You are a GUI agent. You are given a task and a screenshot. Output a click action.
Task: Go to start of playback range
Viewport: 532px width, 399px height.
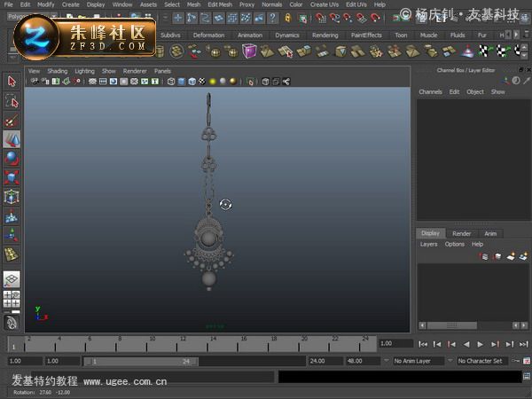coord(423,344)
